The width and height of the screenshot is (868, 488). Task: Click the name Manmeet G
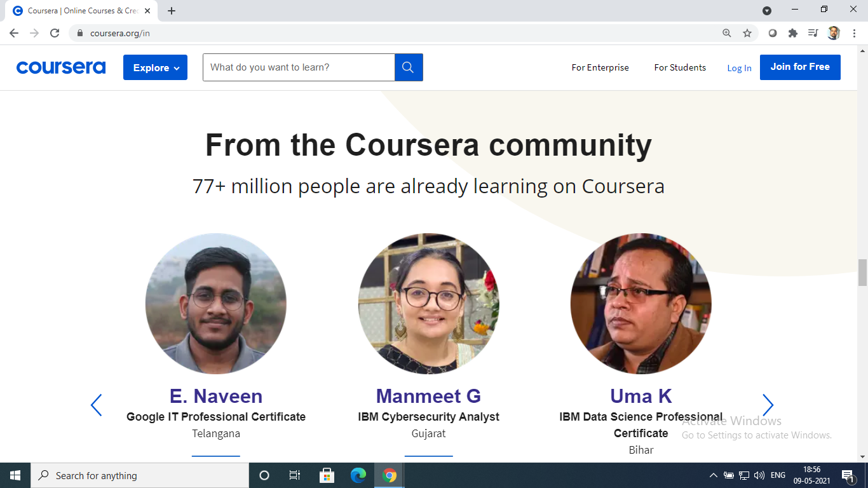pos(429,396)
